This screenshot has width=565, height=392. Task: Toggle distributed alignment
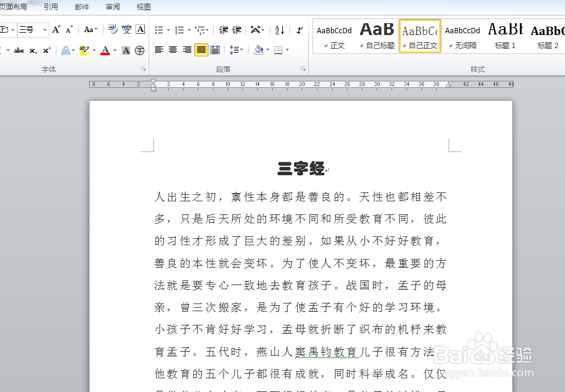click(215, 50)
